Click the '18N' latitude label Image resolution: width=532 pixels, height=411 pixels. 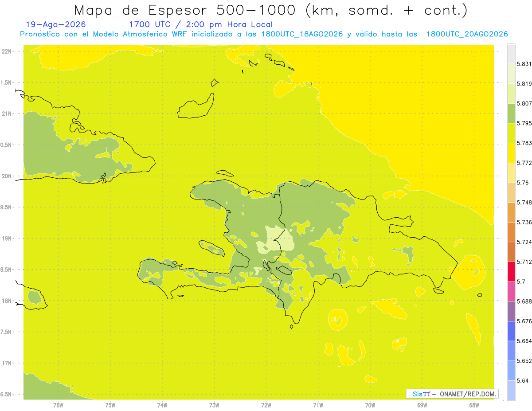pyautogui.click(x=8, y=301)
